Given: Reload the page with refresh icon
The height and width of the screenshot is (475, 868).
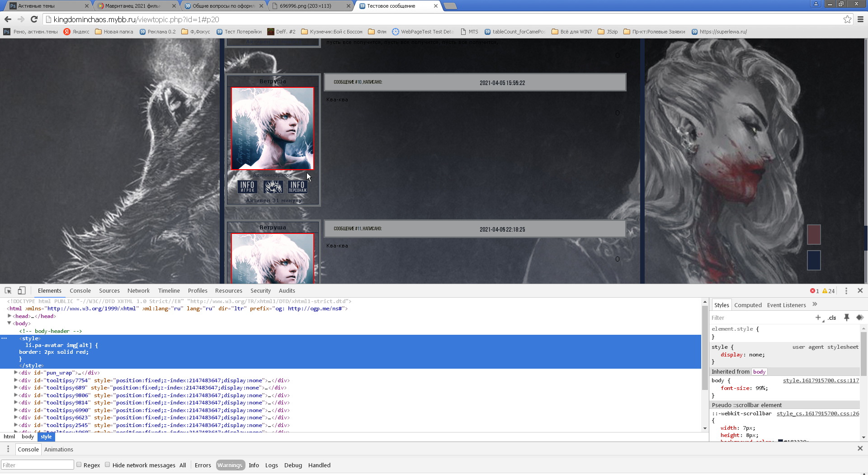Looking at the screenshot, I should (34, 19).
